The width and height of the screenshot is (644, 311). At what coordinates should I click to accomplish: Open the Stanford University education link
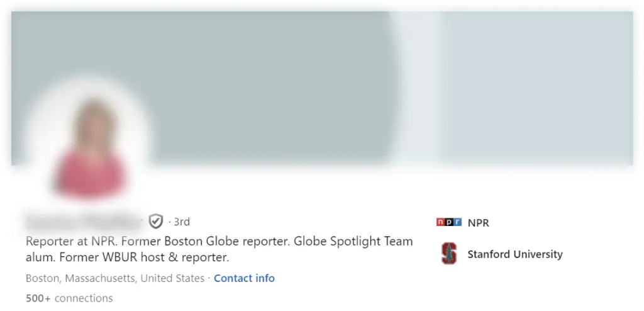click(515, 254)
